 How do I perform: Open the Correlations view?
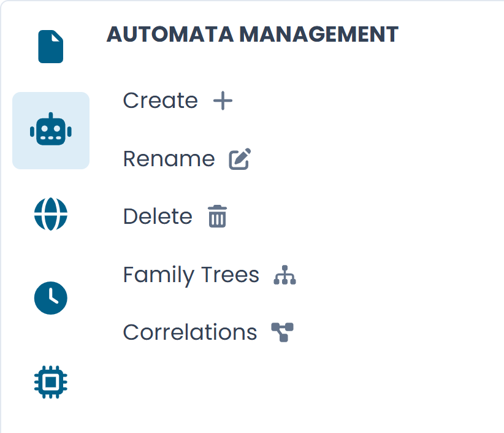190,332
